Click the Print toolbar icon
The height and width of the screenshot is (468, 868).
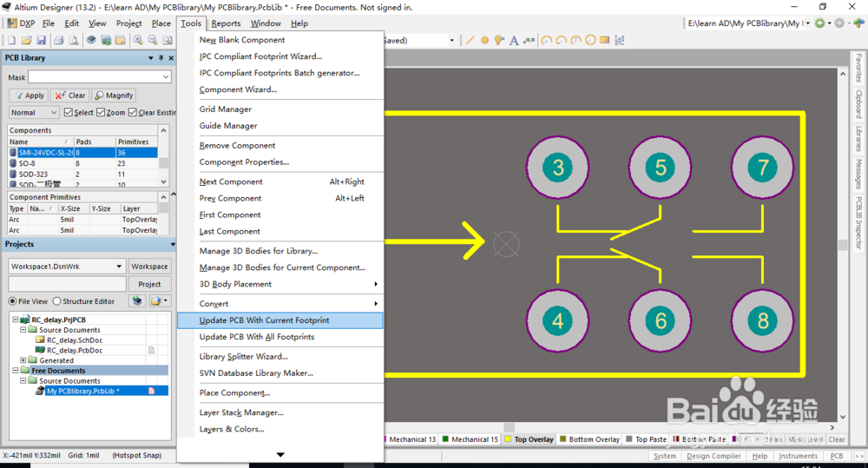(x=59, y=40)
